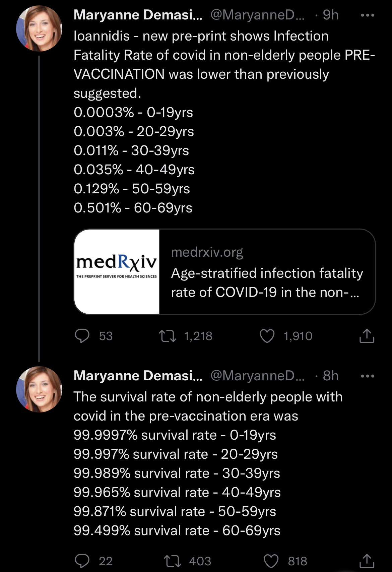
Task: Reply to the second survival rate tweet
Action: (82, 561)
